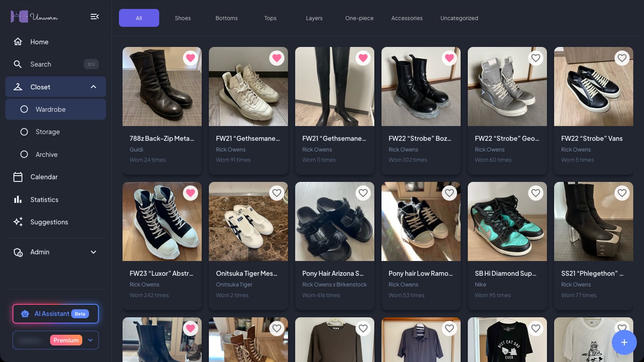Screen dimensions: 644x362
Task: Open Home from the sidebar
Action: click(x=55, y=42)
